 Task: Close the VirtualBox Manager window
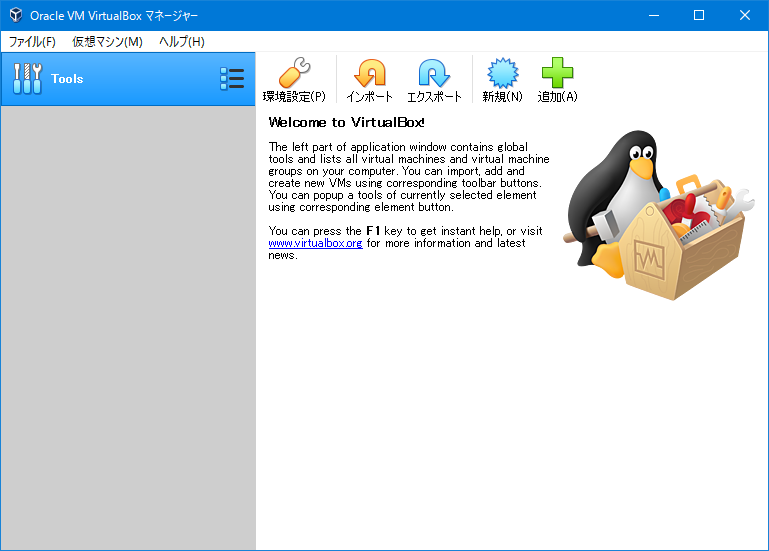[744, 15]
